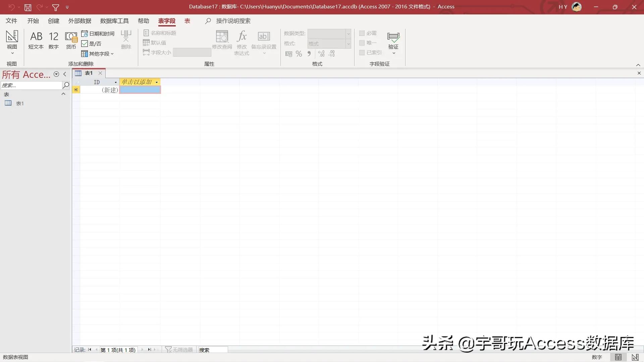Apply percent format icon
The image size is (644, 362).
(299, 54)
